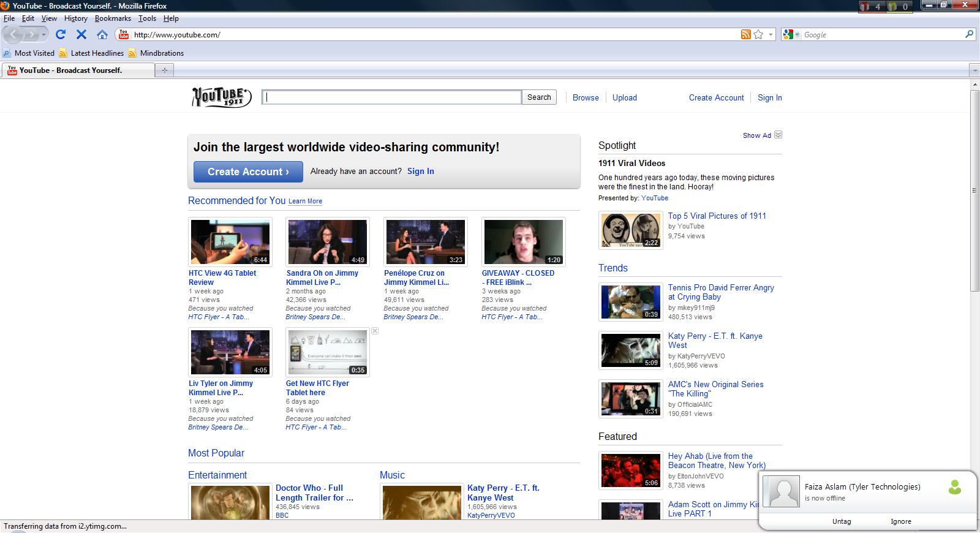Click the RSS feed icon in address bar
980x533 pixels.
[745, 34]
